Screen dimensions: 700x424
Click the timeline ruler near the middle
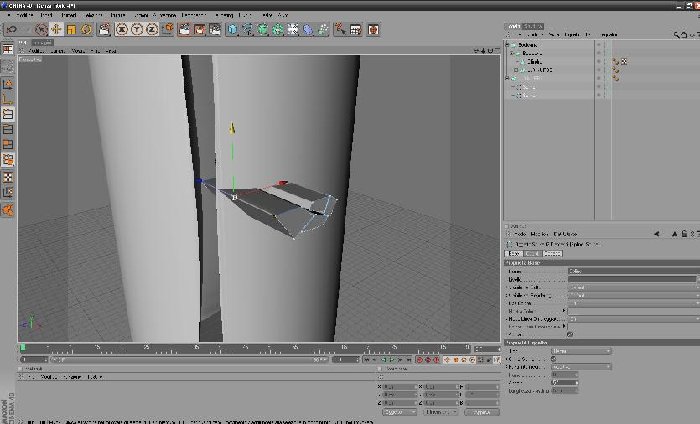(x=245, y=348)
